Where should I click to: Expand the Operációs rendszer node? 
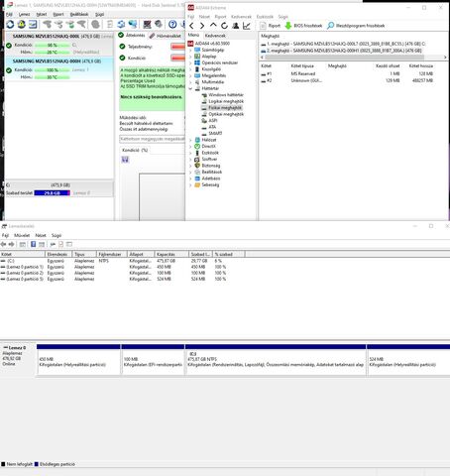190,62
